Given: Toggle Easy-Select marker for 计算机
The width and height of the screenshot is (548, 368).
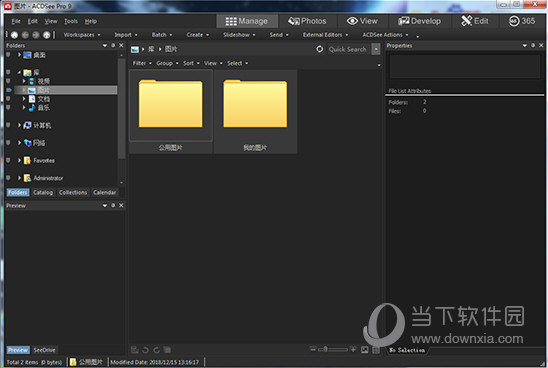Looking at the screenshot, I should 8,125.
